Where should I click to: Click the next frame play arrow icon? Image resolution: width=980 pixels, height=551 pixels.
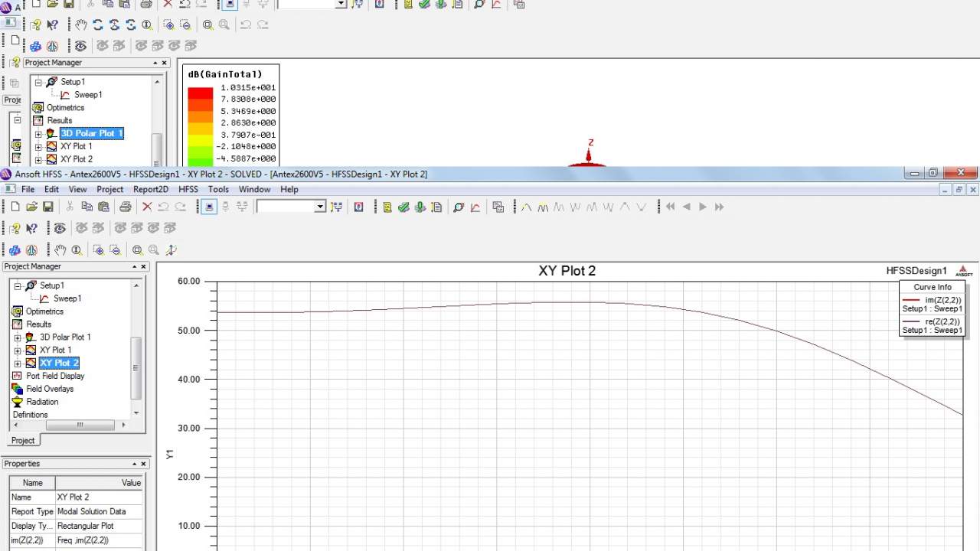pyautogui.click(x=703, y=207)
